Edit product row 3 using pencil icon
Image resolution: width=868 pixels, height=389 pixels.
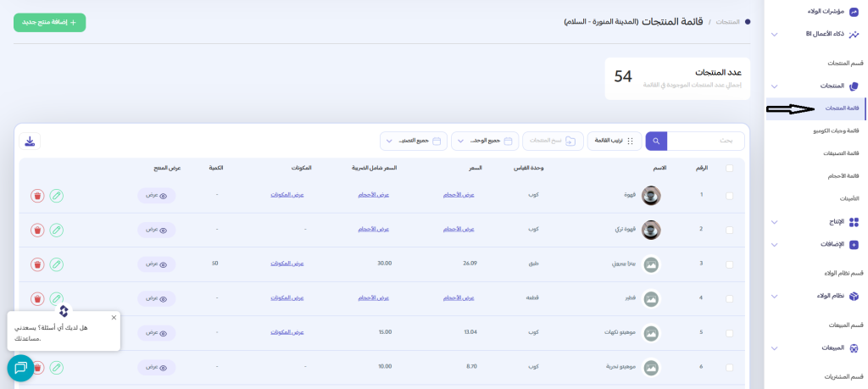(56, 264)
